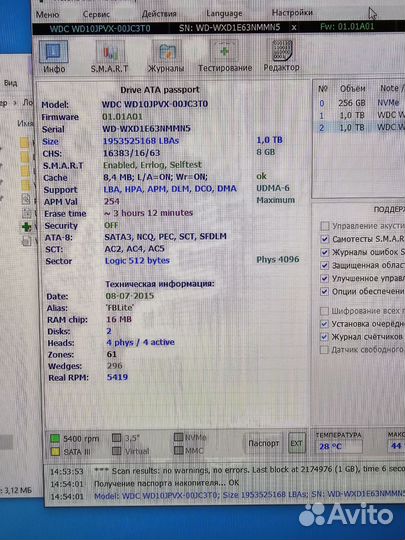Viewport: 405px width, 540px height.
Task: Toggle the Опции обеспечения checkbox
Action: (324, 291)
